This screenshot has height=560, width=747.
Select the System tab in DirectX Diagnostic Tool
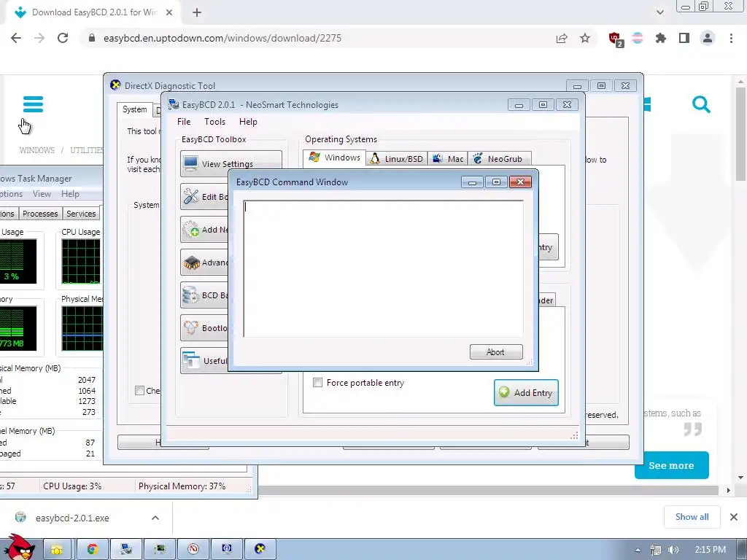pyautogui.click(x=135, y=109)
